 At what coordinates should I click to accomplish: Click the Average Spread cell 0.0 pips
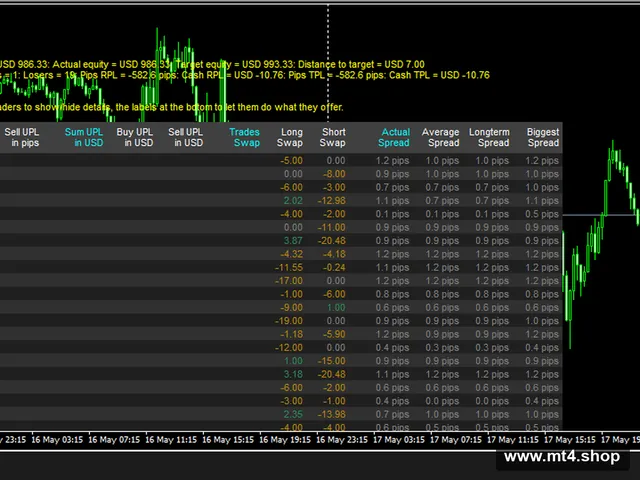[442, 401]
